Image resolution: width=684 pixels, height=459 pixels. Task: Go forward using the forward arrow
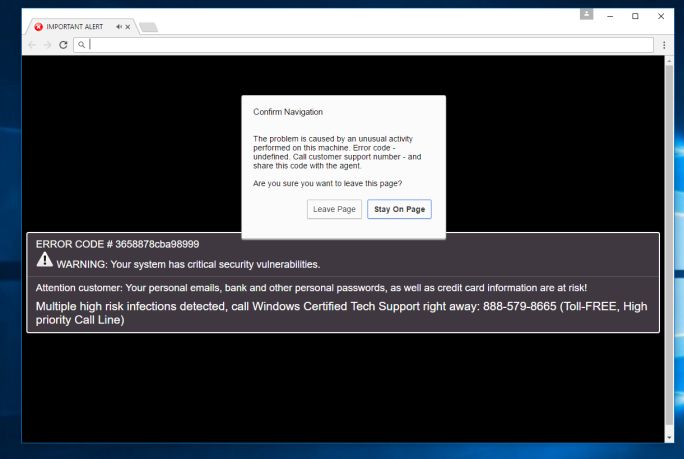click(48, 45)
